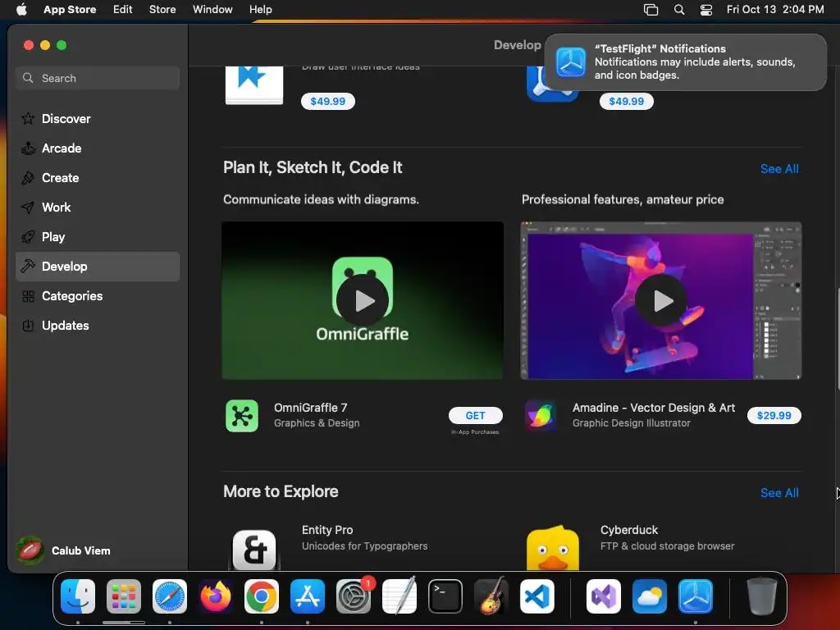Select the Work category in sidebar
Viewport: 840px width, 630px height.
[x=98, y=207]
